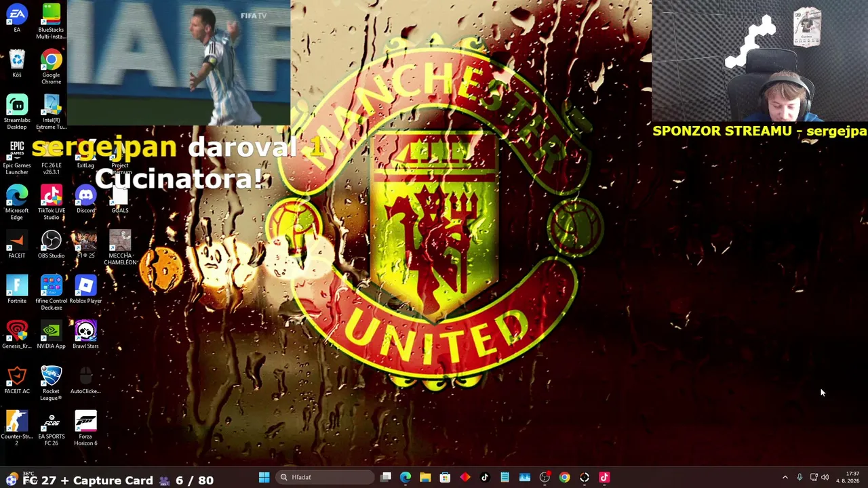Select the Genesis desktop shortcut
Image resolution: width=868 pixels, height=488 pixels.
pos(17,335)
